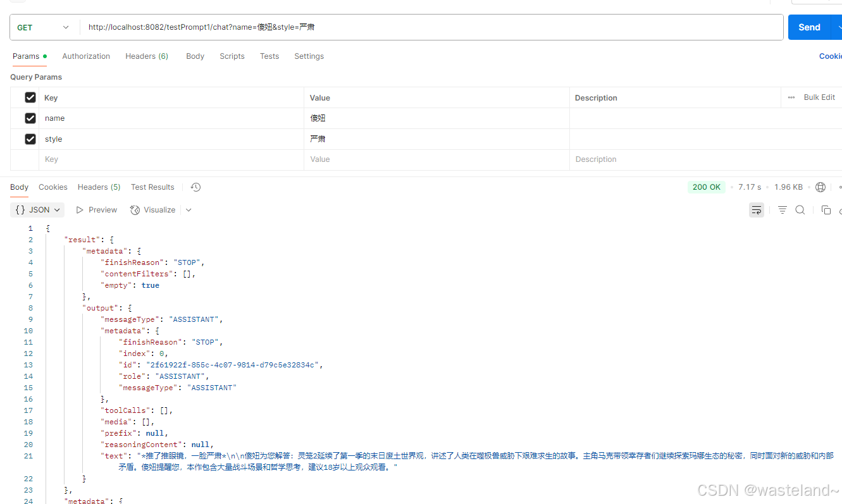This screenshot has height=504, width=842.
Task: Click the empty Description placeholder field
Action: (705, 159)
